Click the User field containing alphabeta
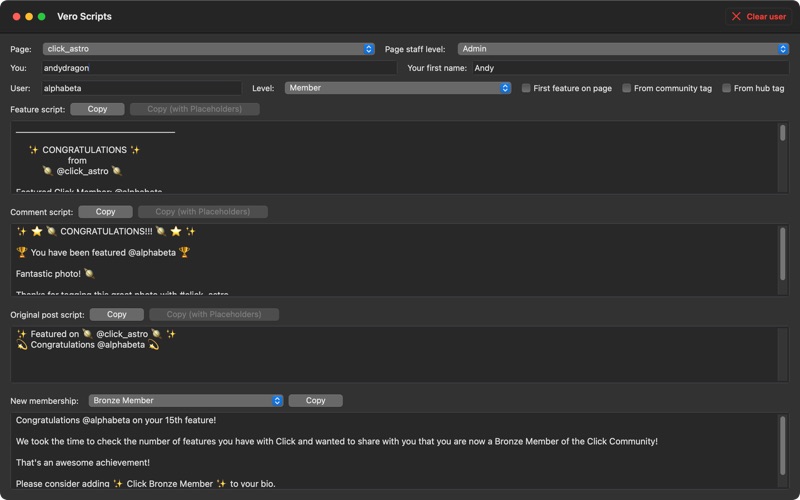This screenshot has height=500, width=800. click(141, 88)
